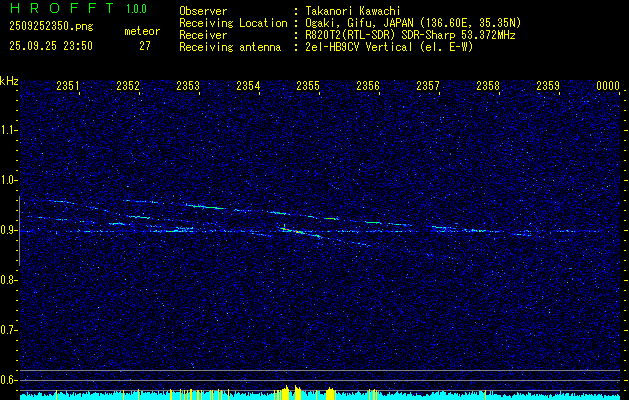Click the 2357 time marker
The width and height of the screenshot is (629, 400).
point(428,85)
